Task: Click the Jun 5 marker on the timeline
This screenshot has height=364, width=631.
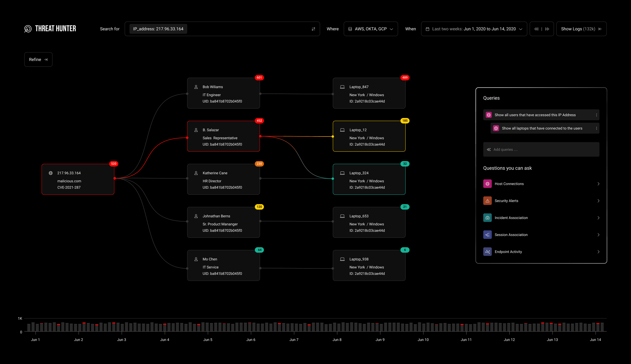Action: pos(208,339)
